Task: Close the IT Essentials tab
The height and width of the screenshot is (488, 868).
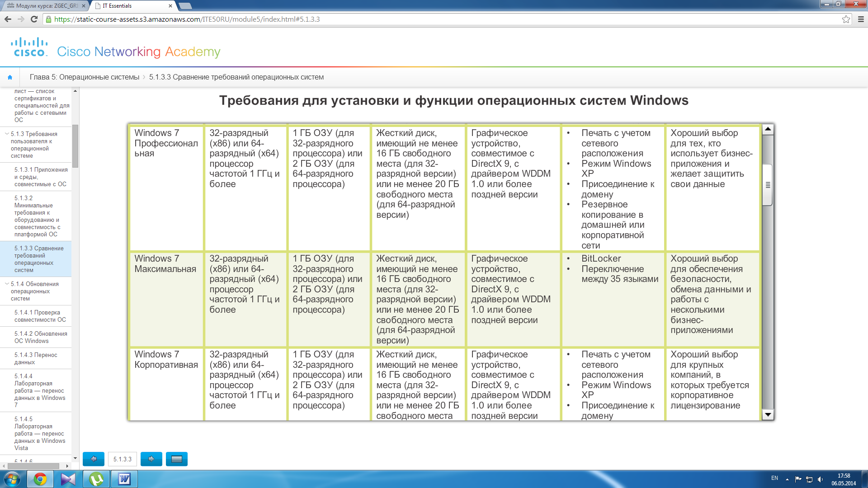Action: tap(170, 6)
